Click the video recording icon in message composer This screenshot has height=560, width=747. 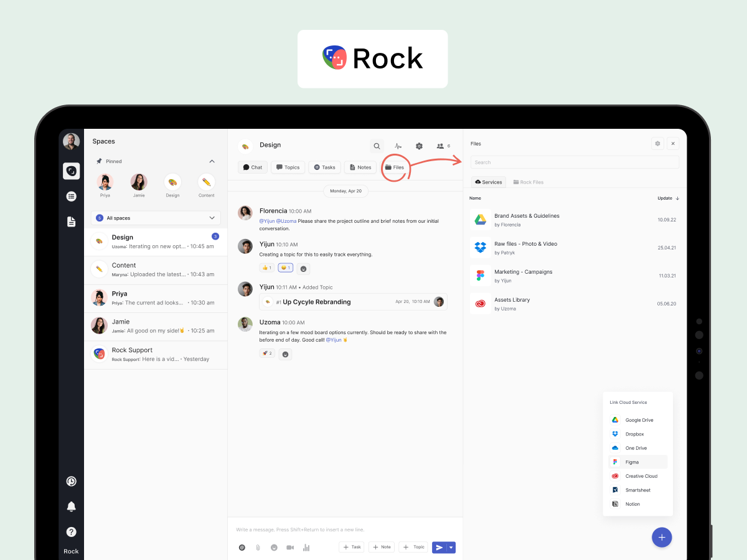point(289,547)
